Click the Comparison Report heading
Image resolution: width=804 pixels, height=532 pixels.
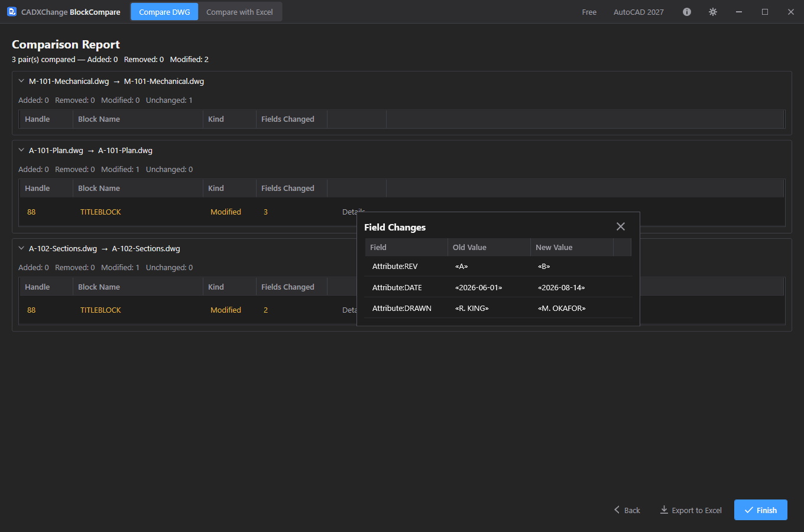pos(66,44)
